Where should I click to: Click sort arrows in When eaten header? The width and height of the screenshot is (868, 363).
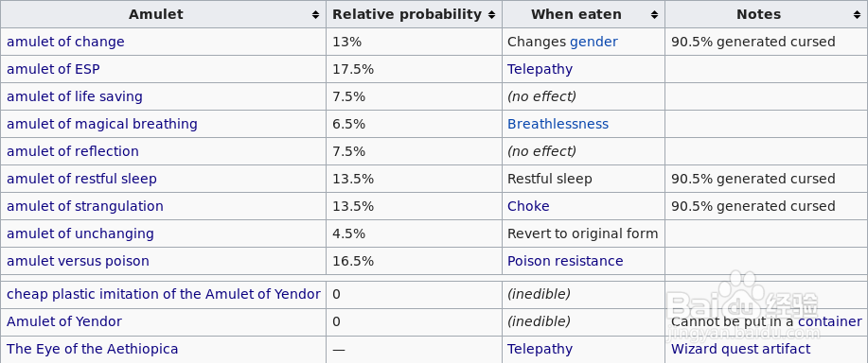point(654,15)
